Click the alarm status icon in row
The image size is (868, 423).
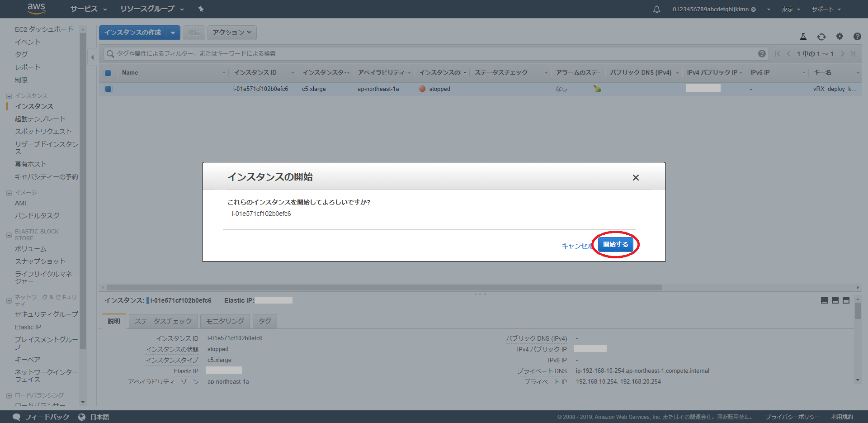(x=597, y=89)
